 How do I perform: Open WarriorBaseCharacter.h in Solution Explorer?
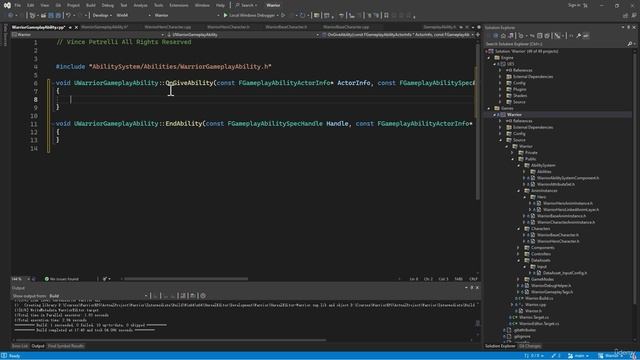[558, 235]
